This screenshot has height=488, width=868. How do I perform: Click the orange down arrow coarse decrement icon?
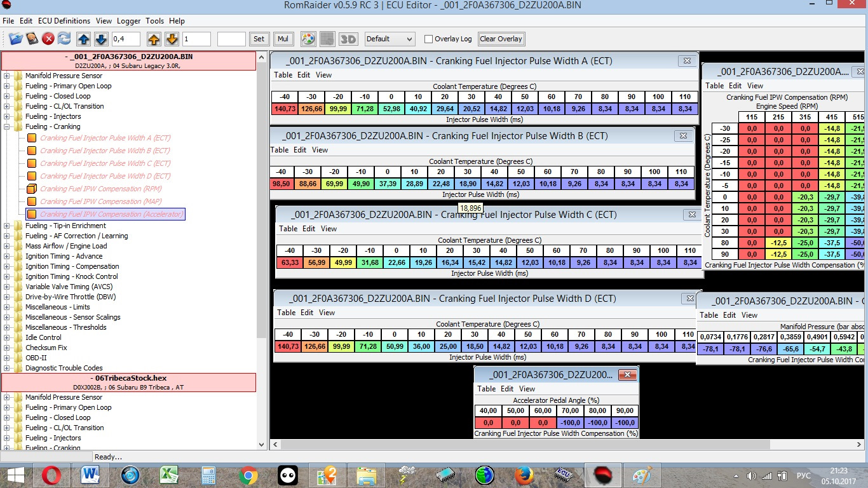tap(172, 39)
